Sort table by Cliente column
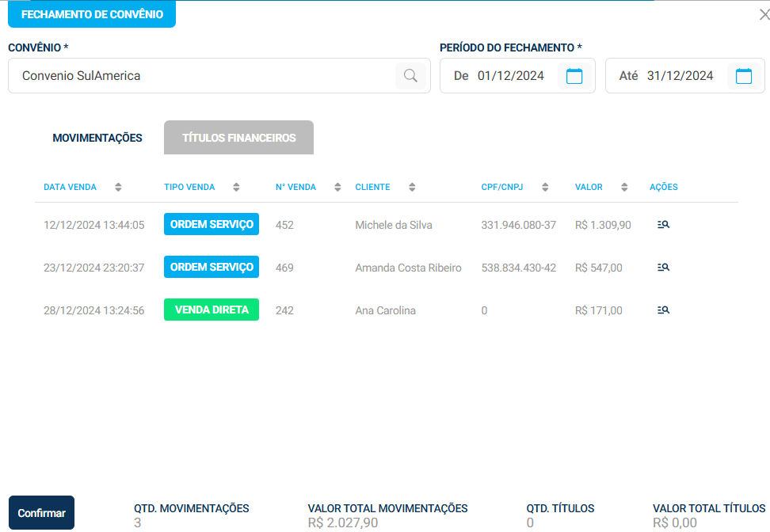Screen dimensions: 770x532 [412, 188]
